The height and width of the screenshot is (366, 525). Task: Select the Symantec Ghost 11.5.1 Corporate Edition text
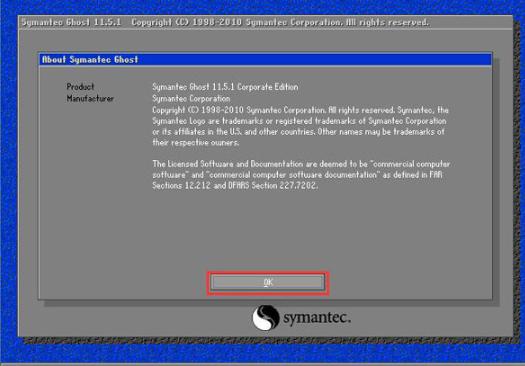pyautogui.click(x=225, y=87)
